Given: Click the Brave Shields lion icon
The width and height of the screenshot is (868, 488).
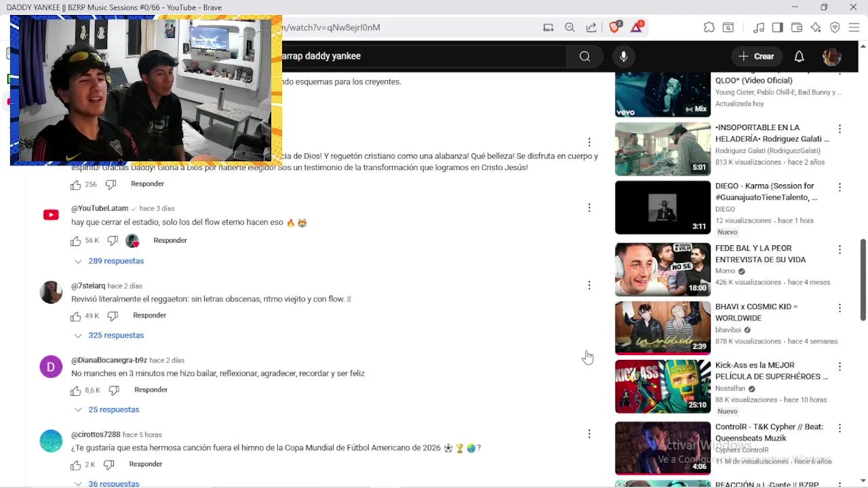Looking at the screenshot, I should point(614,27).
